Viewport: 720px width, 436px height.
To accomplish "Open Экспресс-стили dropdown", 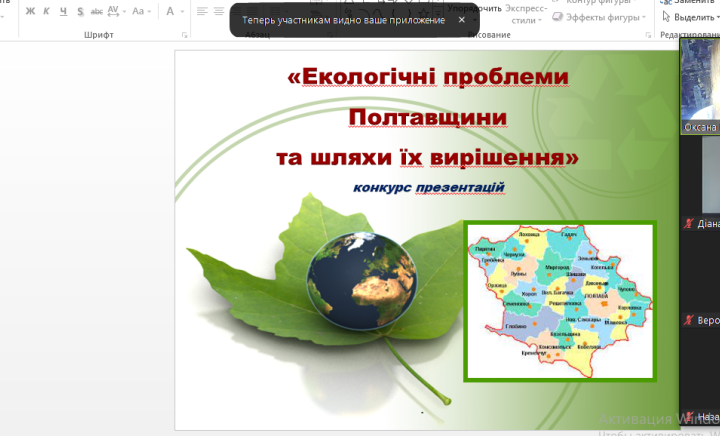I will coord(526,14).
